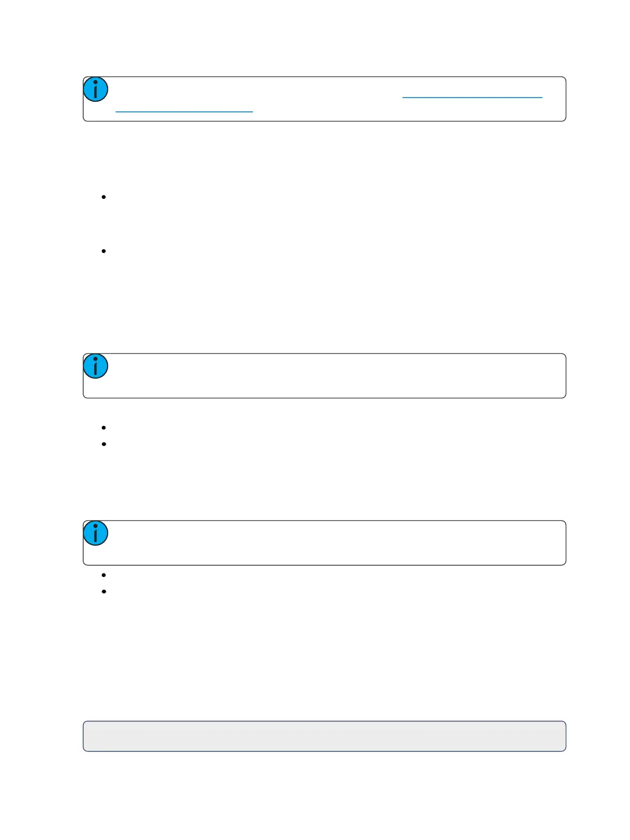Click the first bullet under the middle note box

103,427
